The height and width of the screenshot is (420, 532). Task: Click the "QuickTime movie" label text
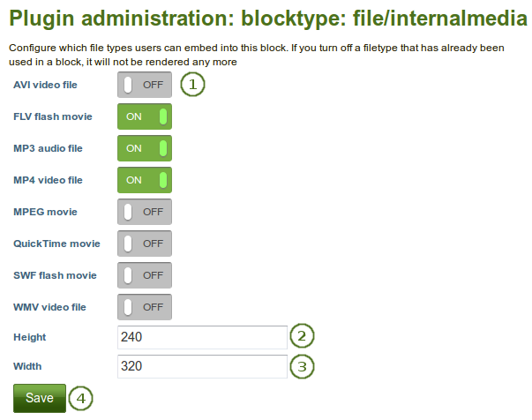click(56, 244)
